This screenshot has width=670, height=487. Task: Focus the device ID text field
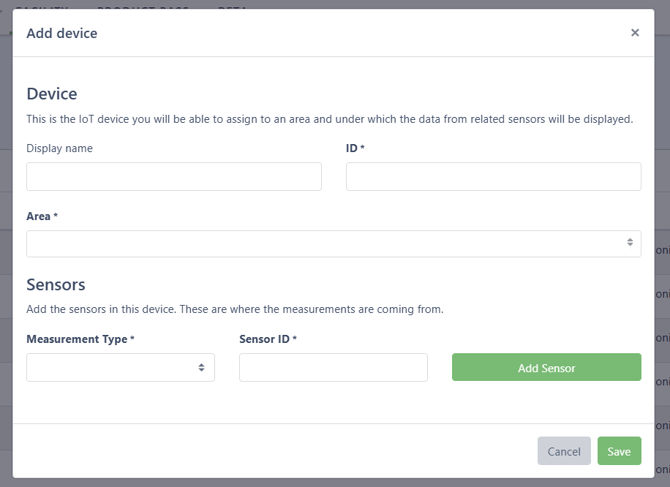(x=493, y=177)
